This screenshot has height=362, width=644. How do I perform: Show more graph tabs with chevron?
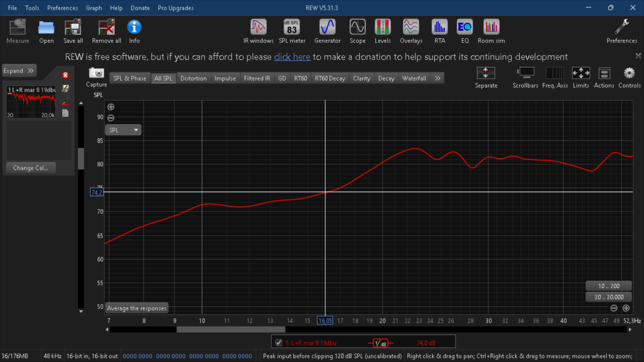click(438, 78)
